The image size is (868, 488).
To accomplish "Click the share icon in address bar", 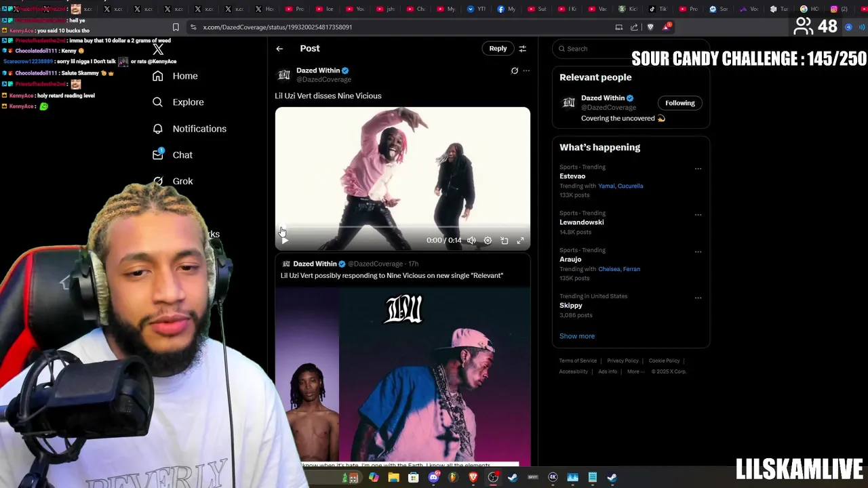I will pos(634,27).
